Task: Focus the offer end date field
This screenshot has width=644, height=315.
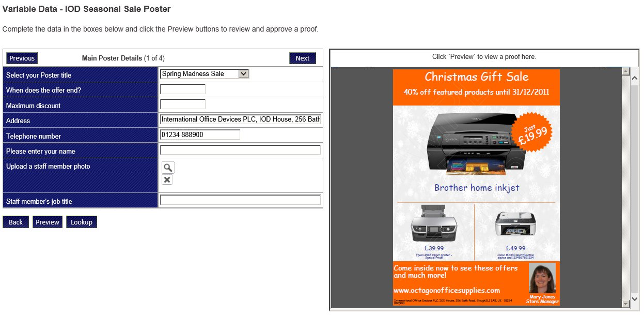Action: point(183,89)
